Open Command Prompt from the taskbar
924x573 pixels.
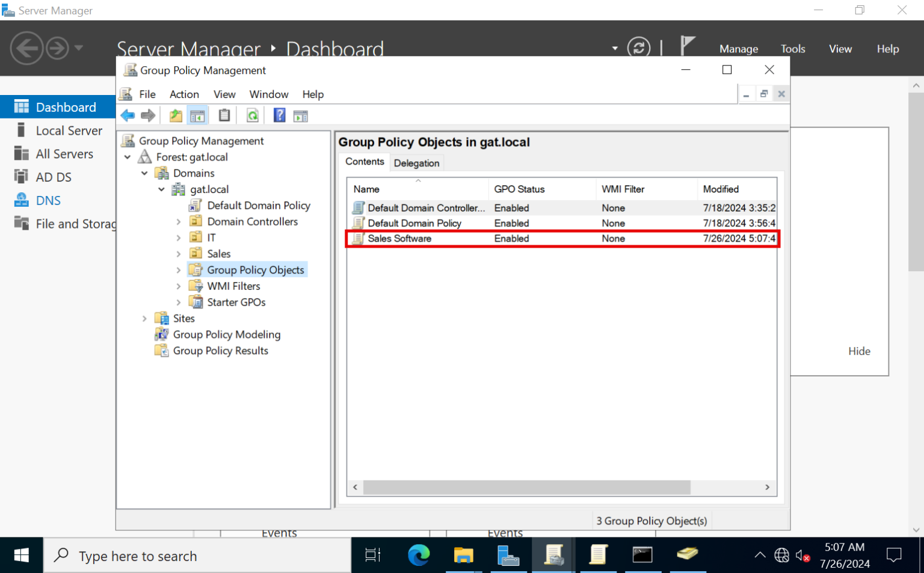point(642,555)
